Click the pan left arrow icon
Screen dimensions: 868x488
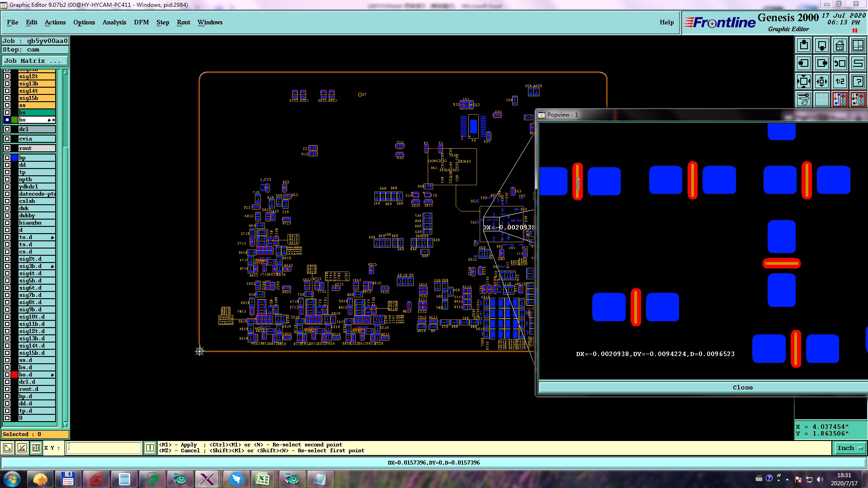[804, 63]
